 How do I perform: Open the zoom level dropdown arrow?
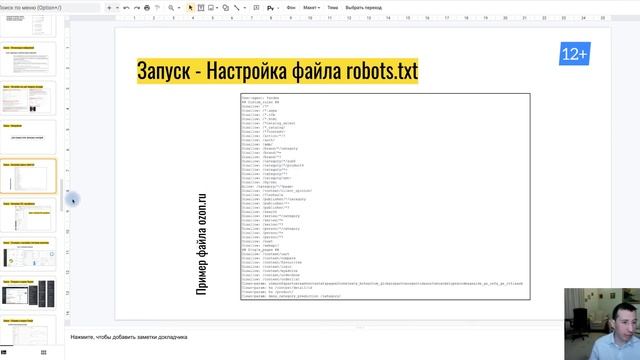[x=179, y=8]
